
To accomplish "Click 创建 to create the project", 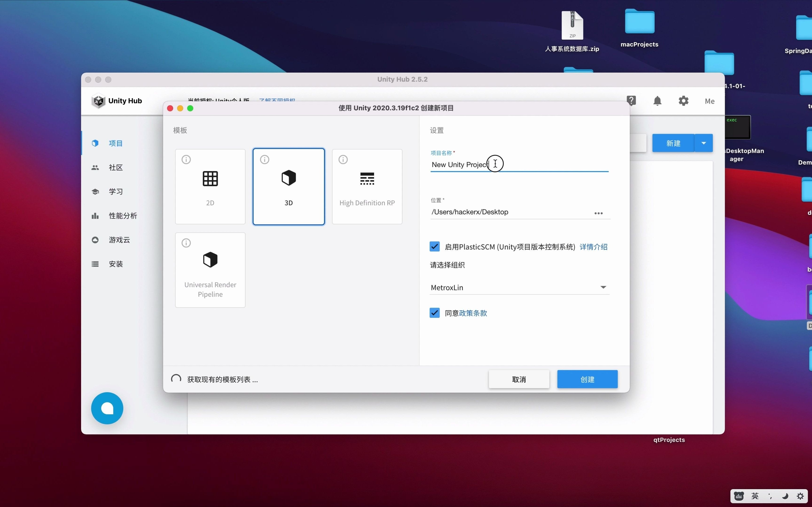I will click(587, 379).
